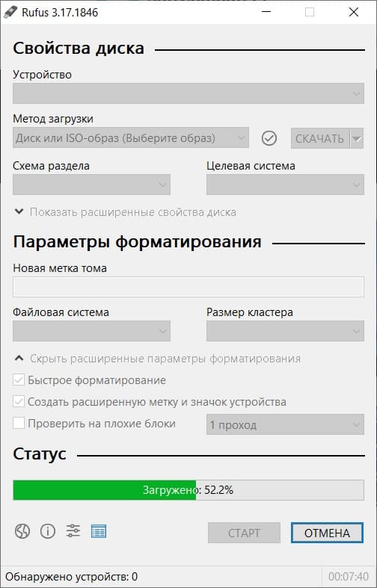Open application settings sliders icon

tap(73, 531)
